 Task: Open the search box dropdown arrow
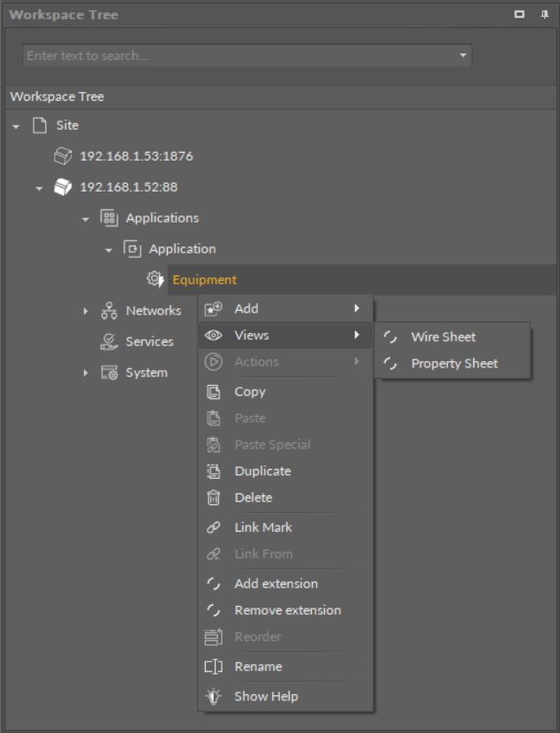[463, 56]
